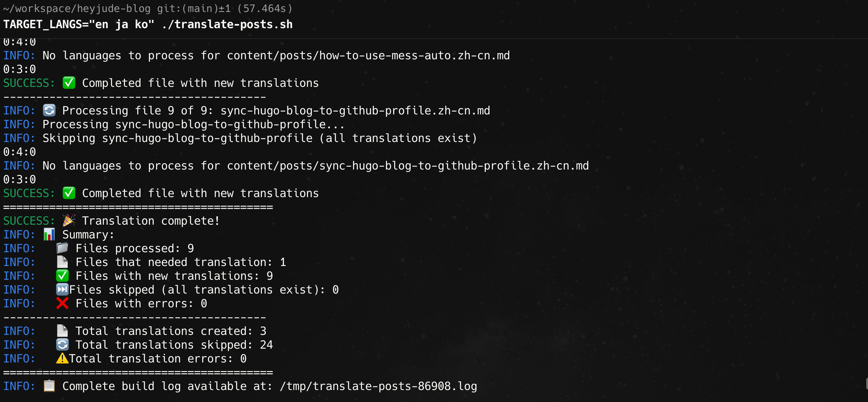Click the refresh emoji next to Processing file 9
Screen dimensions: 868x402
click(x=49, y=110)
